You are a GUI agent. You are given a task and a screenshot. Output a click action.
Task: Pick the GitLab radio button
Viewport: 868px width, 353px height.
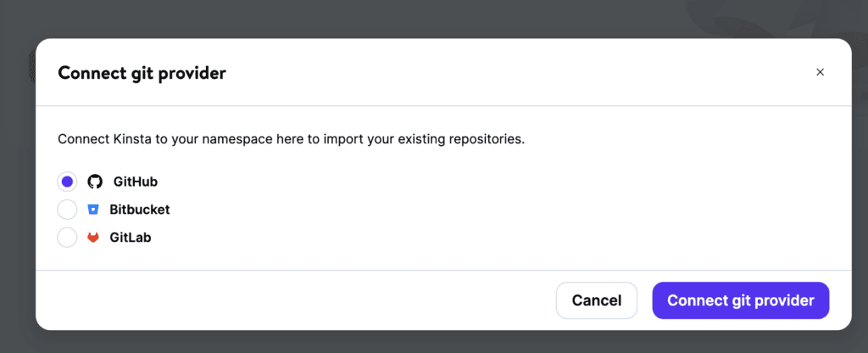pyautogui.click(x=67, y=238)
